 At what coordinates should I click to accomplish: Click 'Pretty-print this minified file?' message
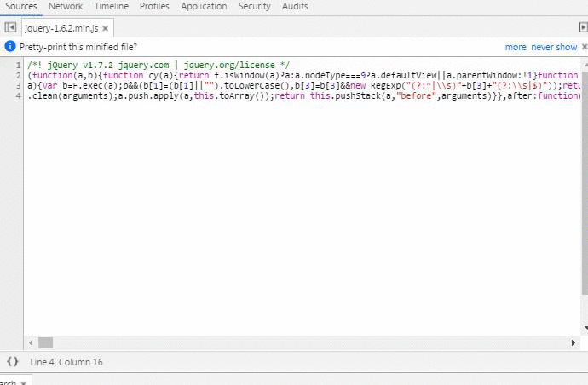click(x=78, y=47)
